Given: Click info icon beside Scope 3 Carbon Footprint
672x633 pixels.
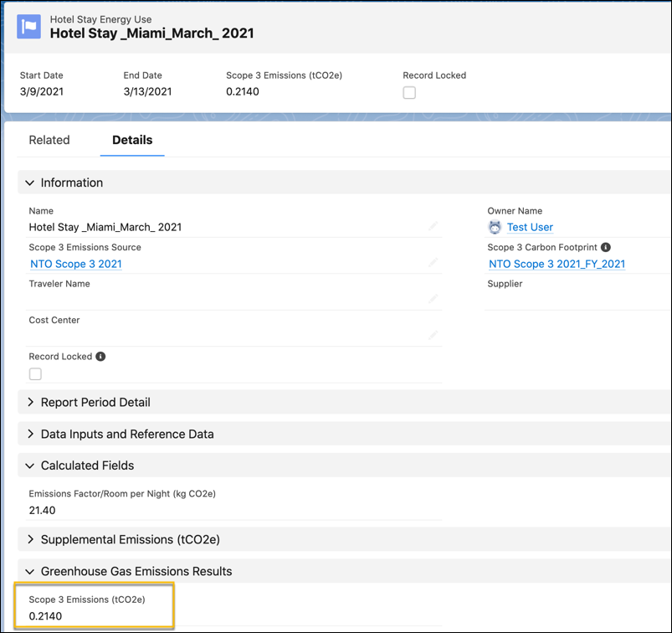Looking at the screenshot, I should pos(605,247).
